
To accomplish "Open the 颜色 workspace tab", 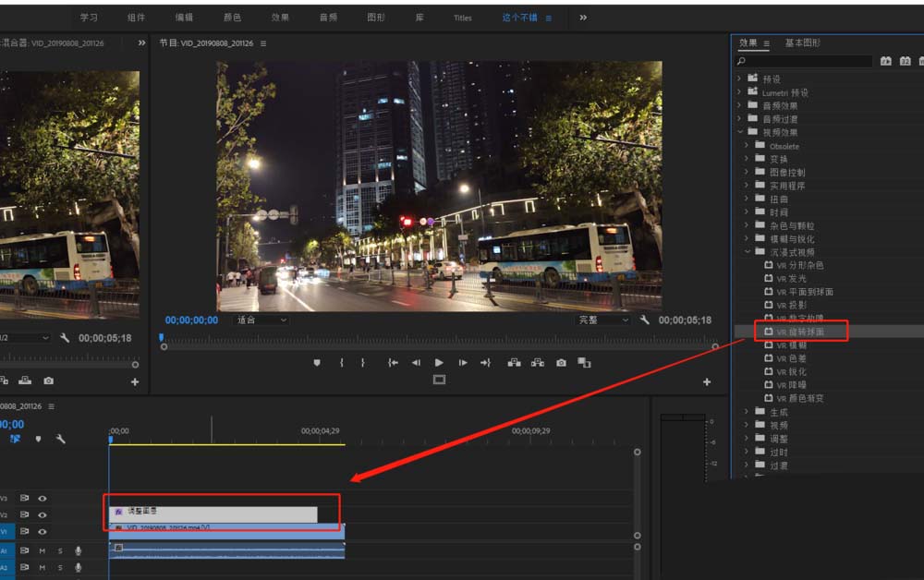I will point(232,18).
